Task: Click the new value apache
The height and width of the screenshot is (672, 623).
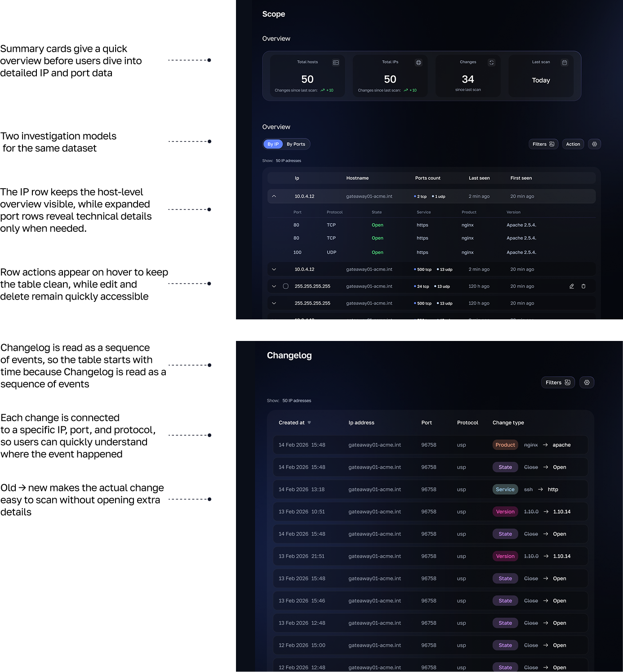Action: click(561, 445)
